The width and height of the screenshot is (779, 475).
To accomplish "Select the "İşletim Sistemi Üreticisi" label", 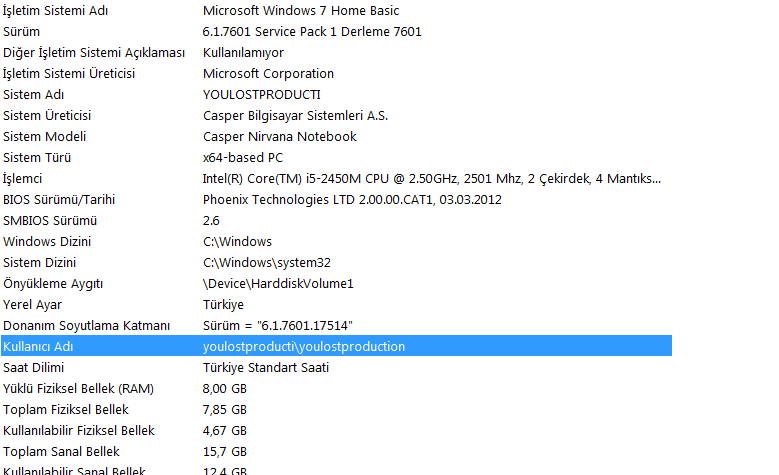I will point(69,74).
